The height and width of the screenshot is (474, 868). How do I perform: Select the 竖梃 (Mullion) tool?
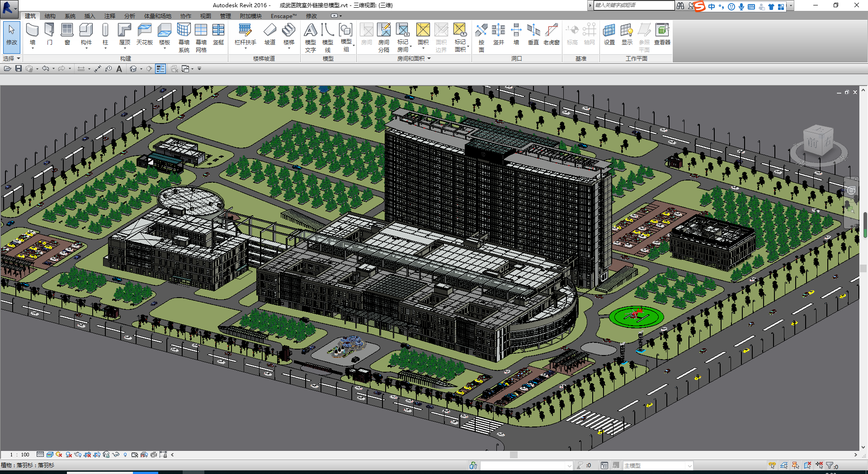pyautogui.click(x=218, y=34)
